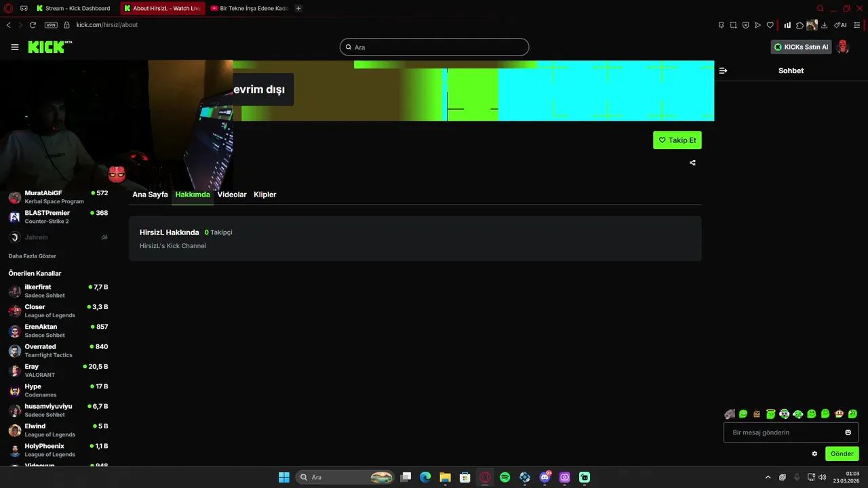Switch to the Hakkımda tab
This screenshot has width=868, height=488.
(193, 195)
